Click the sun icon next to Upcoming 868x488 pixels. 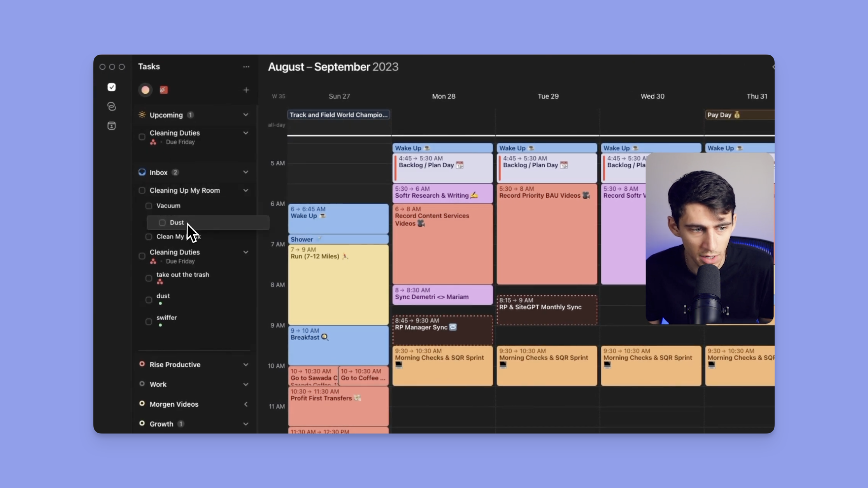(142, 115)
